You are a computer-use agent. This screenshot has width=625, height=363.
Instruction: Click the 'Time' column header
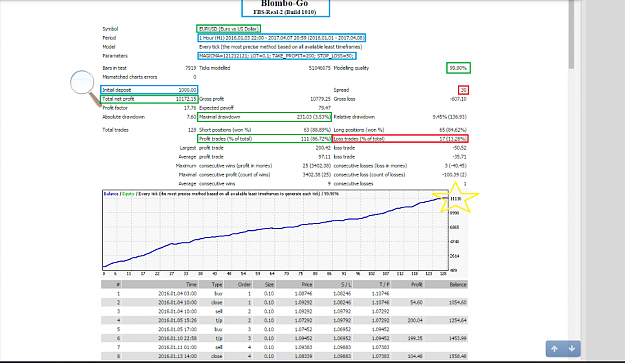pyautogui.click(x=191, y=285)
